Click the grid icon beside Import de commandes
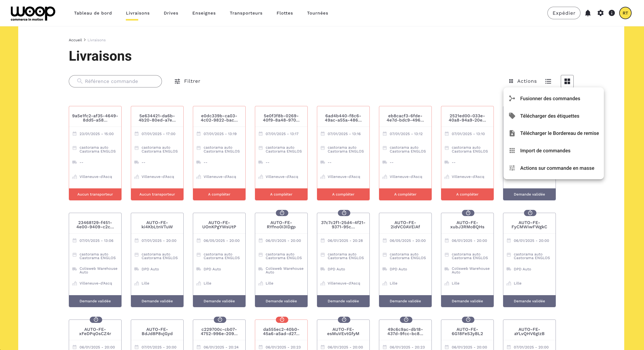644x350 pixels. click(x=512, y=151)
